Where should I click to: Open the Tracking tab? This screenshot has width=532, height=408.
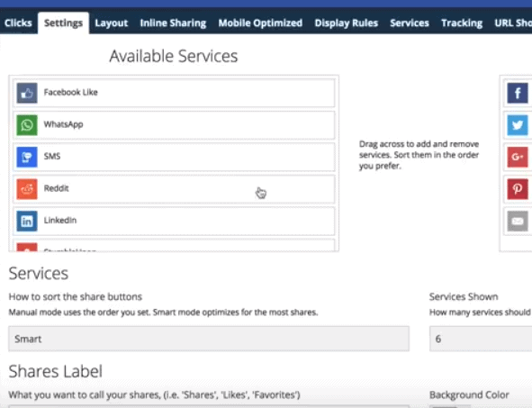(x=462, y=23)
